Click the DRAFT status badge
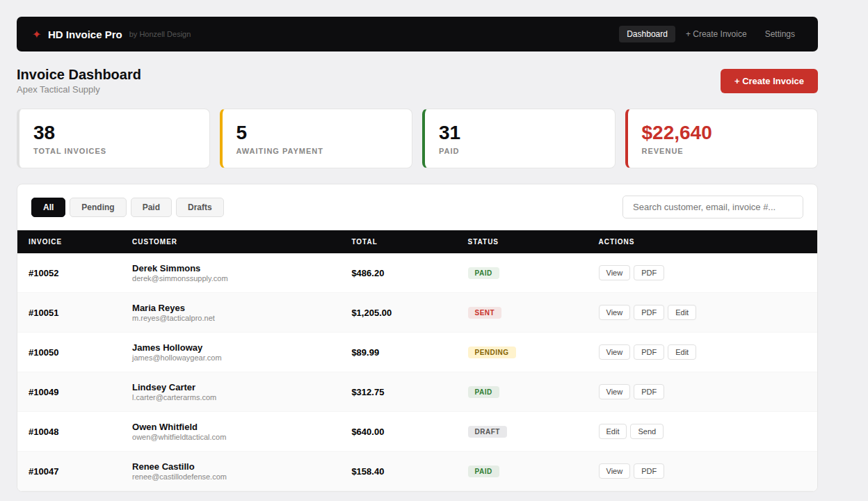The width and height of the screenshot is (868, 501). (488, 431)
